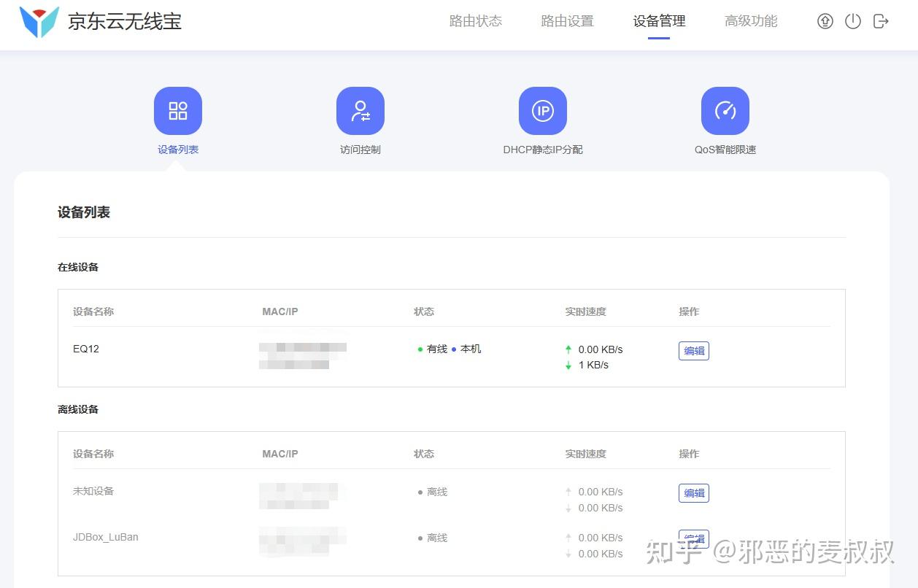This screenshot has width=918, height=588.
Task: Select the EQ12 device name
Action: (86, 349)
